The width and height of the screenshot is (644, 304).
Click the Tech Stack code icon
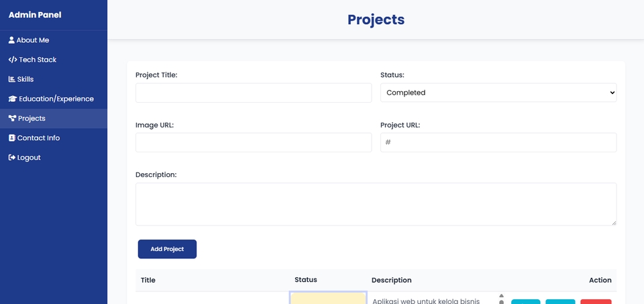point(13,60)
